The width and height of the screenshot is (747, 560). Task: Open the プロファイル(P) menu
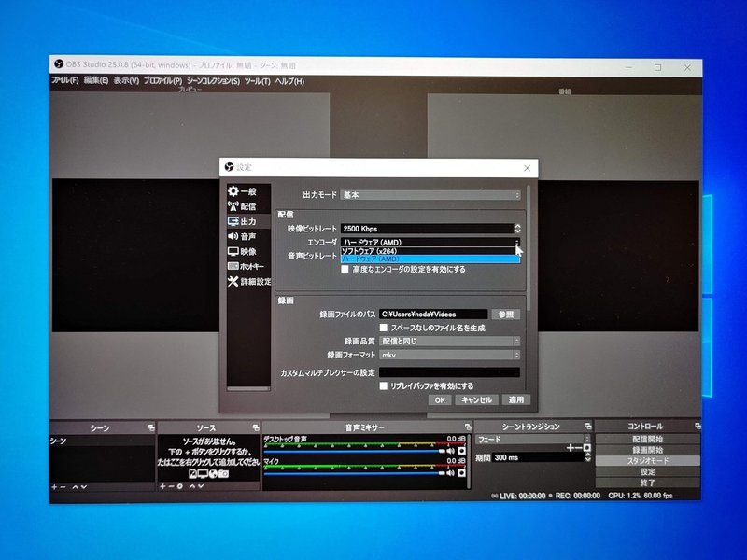[x=162, y=81]
